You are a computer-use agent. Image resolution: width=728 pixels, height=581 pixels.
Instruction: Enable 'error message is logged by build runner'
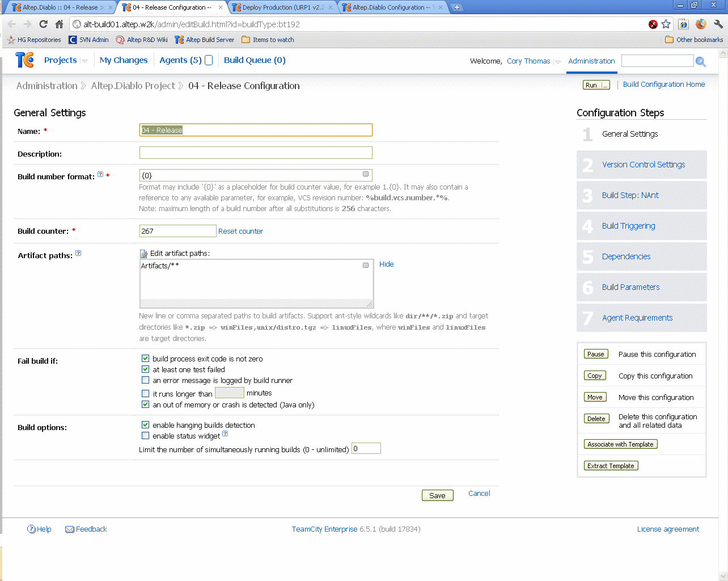pos(145,380)
